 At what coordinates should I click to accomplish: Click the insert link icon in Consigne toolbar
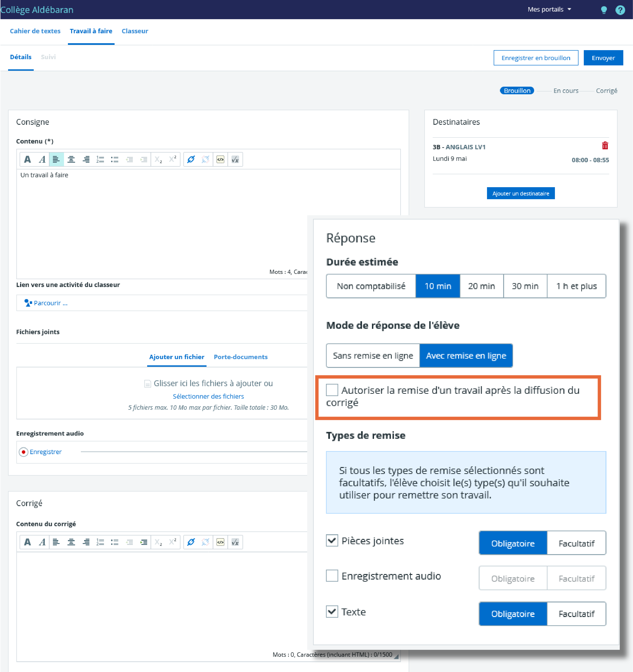coord(191,159)
